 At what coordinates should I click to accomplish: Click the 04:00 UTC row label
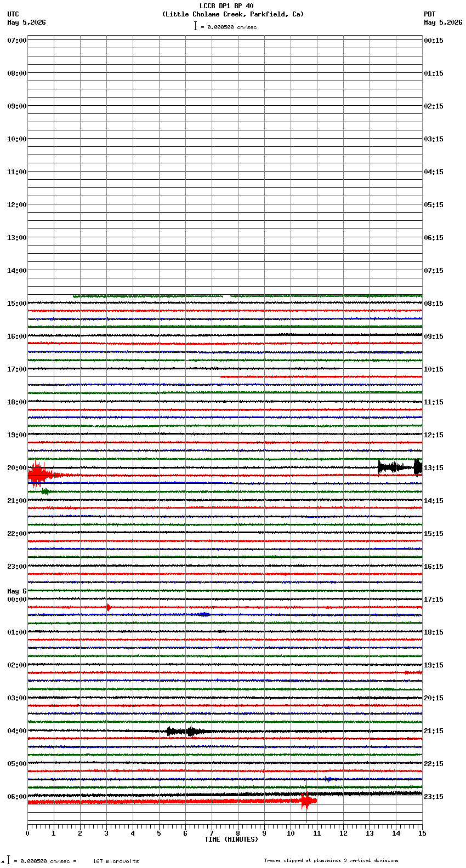(x=17, y=731)
